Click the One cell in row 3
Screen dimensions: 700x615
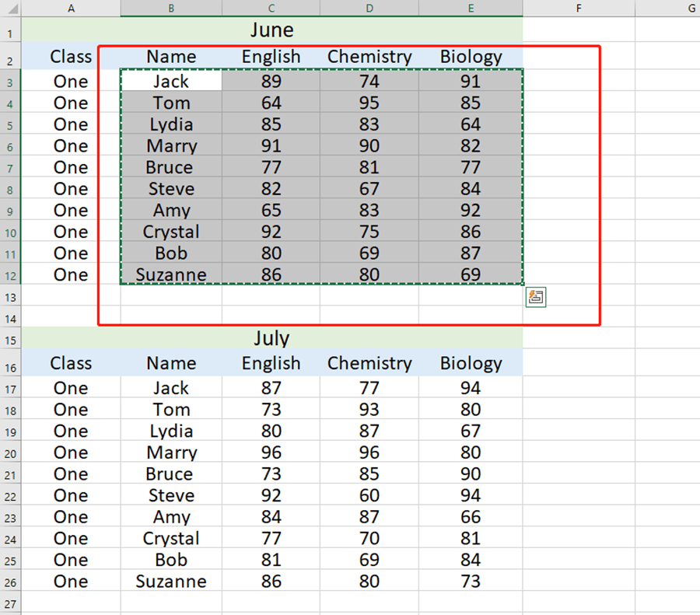(x=71, y=80)
